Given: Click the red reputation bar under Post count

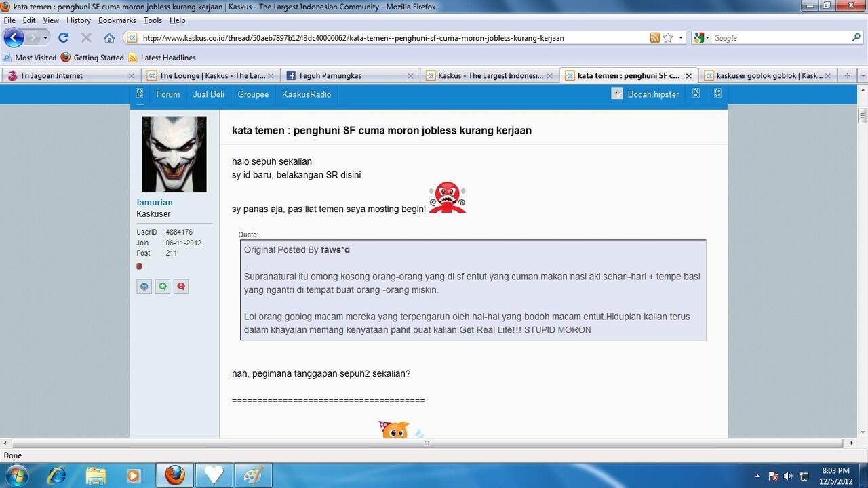Looking at the screenshot, I should 139,266.
